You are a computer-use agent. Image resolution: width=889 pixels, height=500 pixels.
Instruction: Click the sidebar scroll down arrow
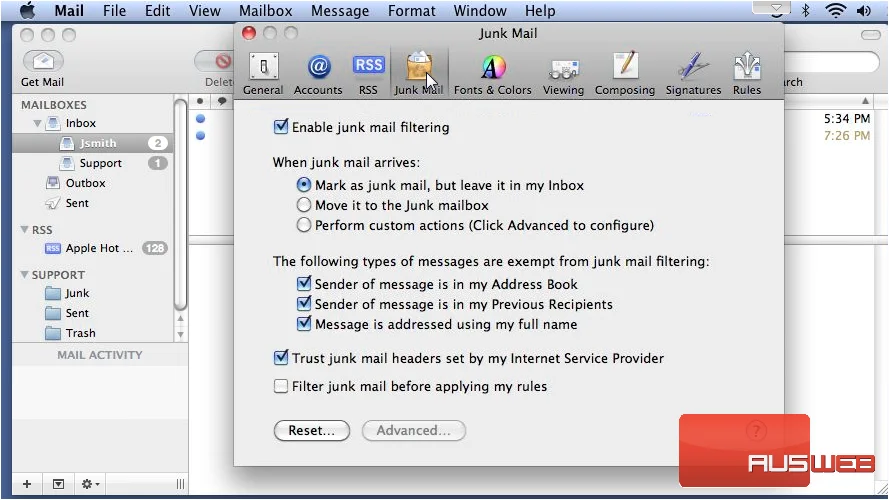(x=180, y=334)
